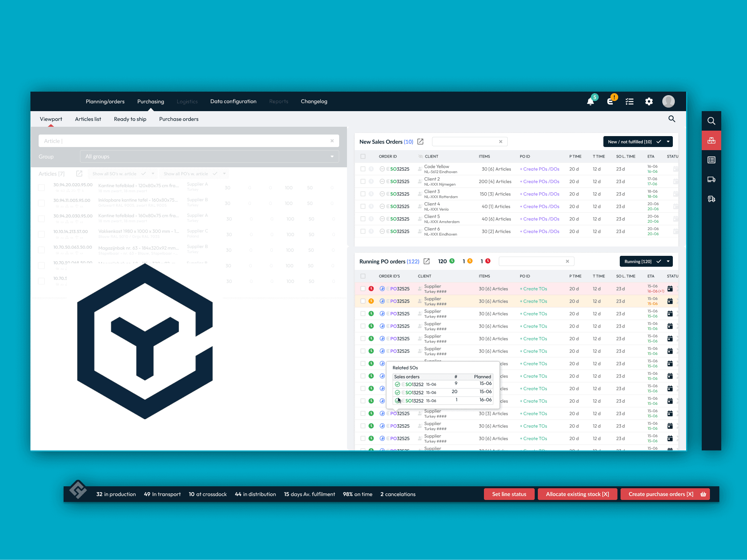
Task: Click the search magnifier beside the sub-navigation tabs
Action: click(x=672, y=119)
